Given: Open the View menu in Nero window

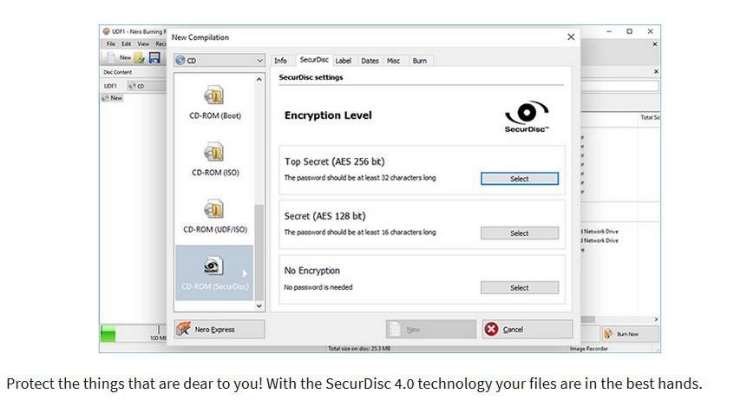Looking at the screenshot, I should [143, 44].
